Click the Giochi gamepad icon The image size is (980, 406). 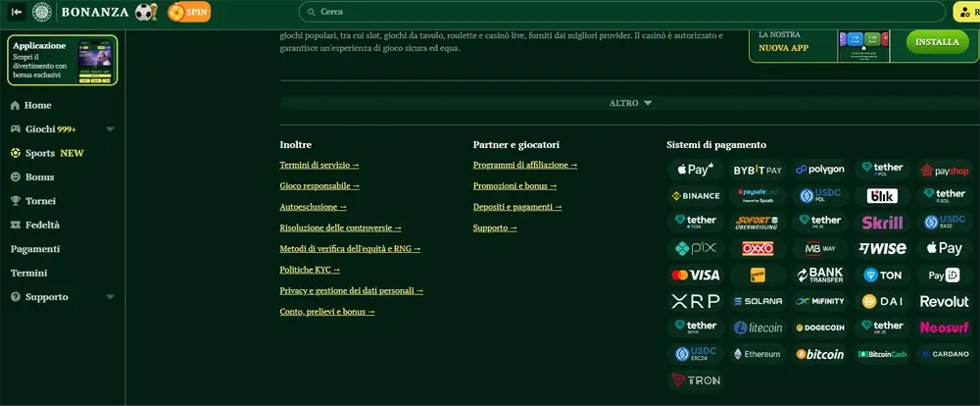15,129
